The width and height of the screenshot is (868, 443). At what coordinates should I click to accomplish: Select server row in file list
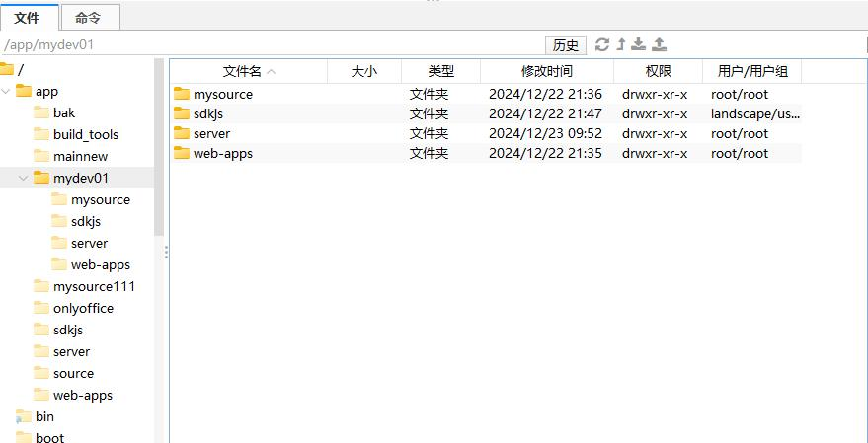pos(486,133)
